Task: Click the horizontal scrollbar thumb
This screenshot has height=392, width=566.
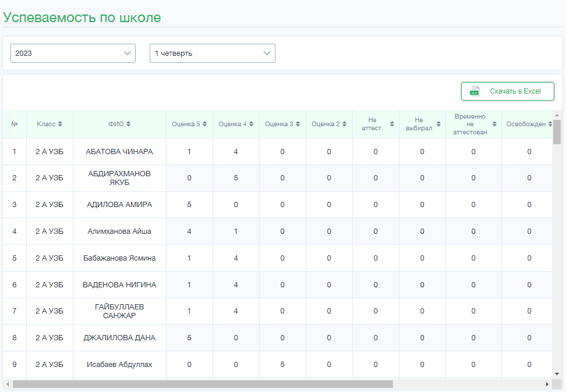Action: (x=203, y=384)
